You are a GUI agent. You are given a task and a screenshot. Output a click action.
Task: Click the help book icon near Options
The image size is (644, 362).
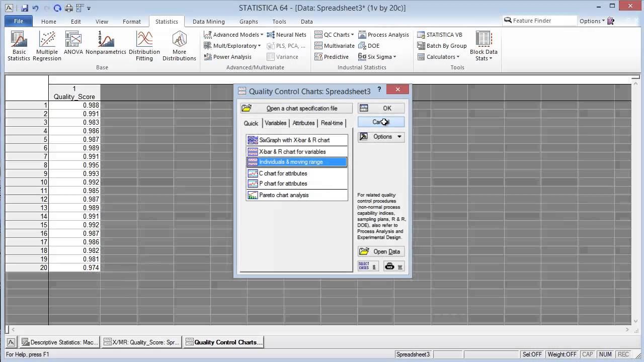pyautogui.click(x=611, y=21)
